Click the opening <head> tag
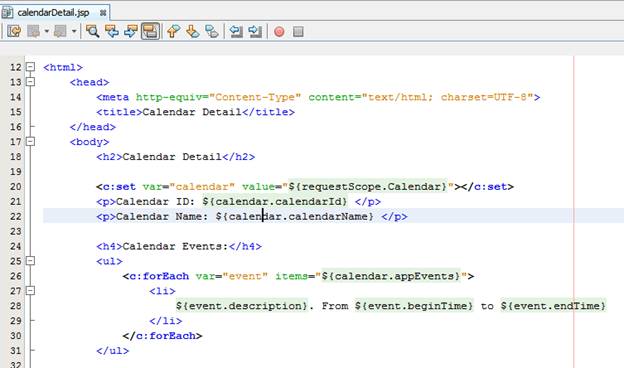Viewport: 624px width, 368px height. (x=89, y=82)
